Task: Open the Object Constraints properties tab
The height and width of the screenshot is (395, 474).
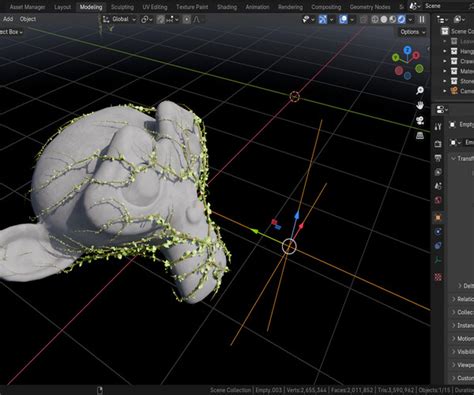Action: [438, 246]
